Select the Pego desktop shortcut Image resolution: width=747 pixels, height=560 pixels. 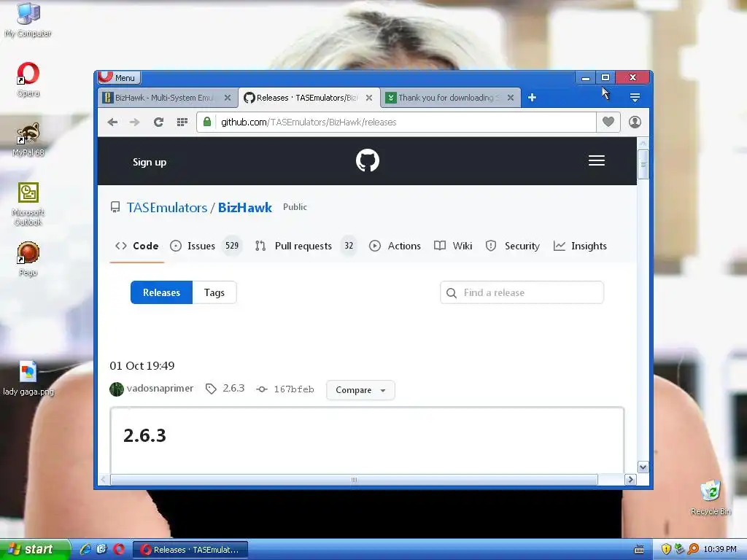point(28,259)
